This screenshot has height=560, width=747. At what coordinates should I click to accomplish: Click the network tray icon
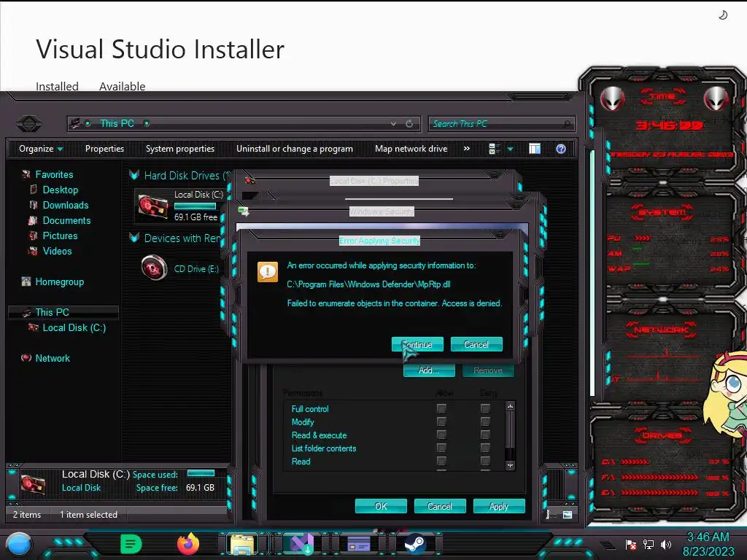649,545
